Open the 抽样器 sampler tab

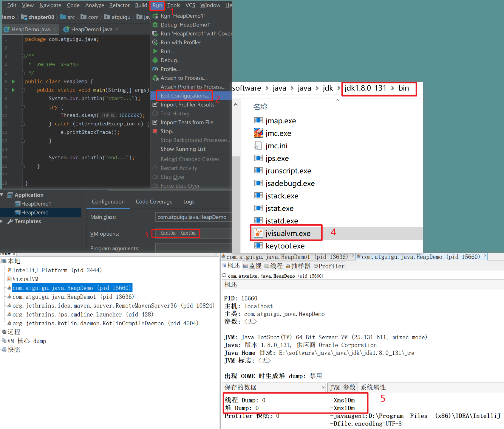298,266
